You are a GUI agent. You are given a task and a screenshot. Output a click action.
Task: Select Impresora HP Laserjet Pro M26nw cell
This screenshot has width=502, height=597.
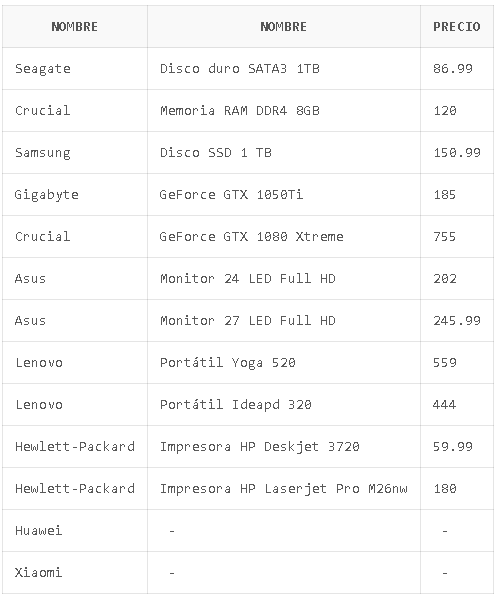284,488
